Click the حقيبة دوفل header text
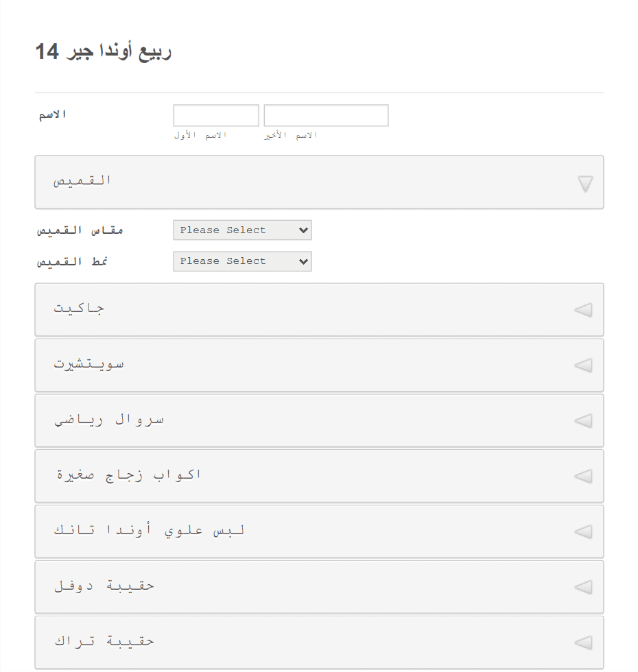 tap(104, 586)
